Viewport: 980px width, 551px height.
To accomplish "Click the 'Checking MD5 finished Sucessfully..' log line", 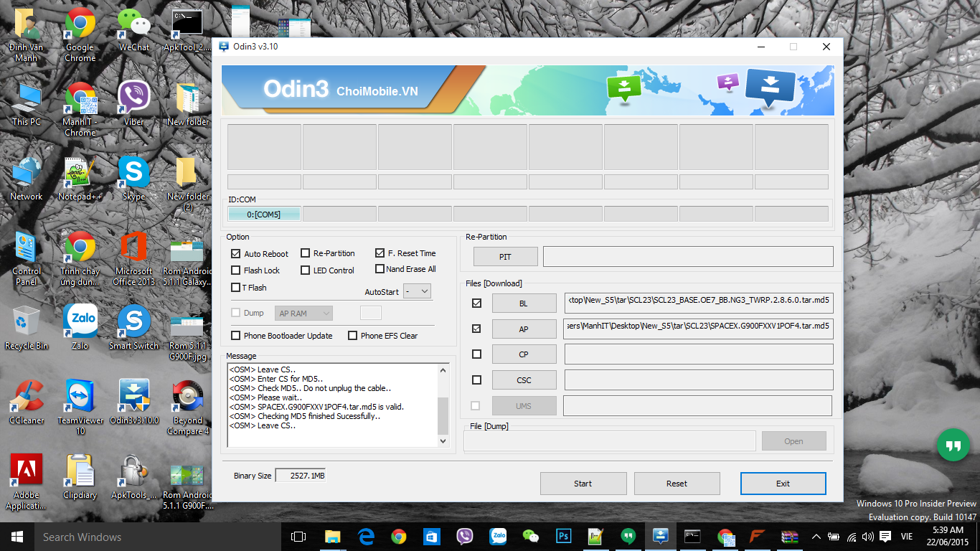I will (x=305, y=416).
